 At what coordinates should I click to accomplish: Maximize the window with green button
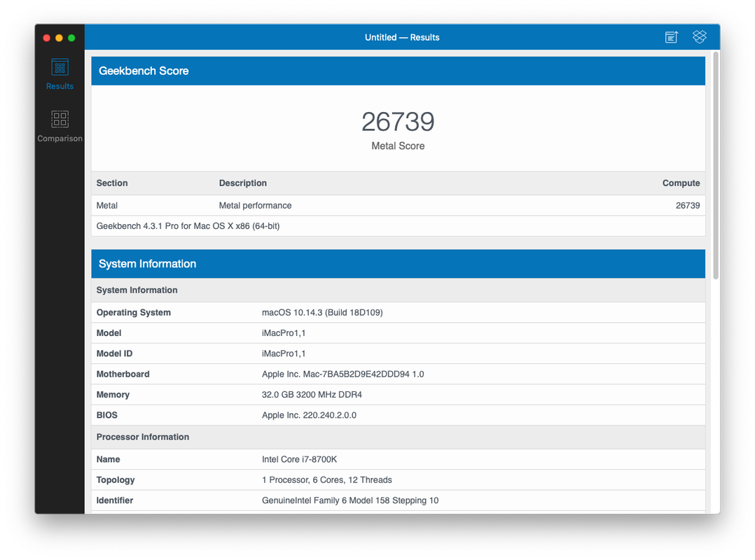click(x=71, y=38)
